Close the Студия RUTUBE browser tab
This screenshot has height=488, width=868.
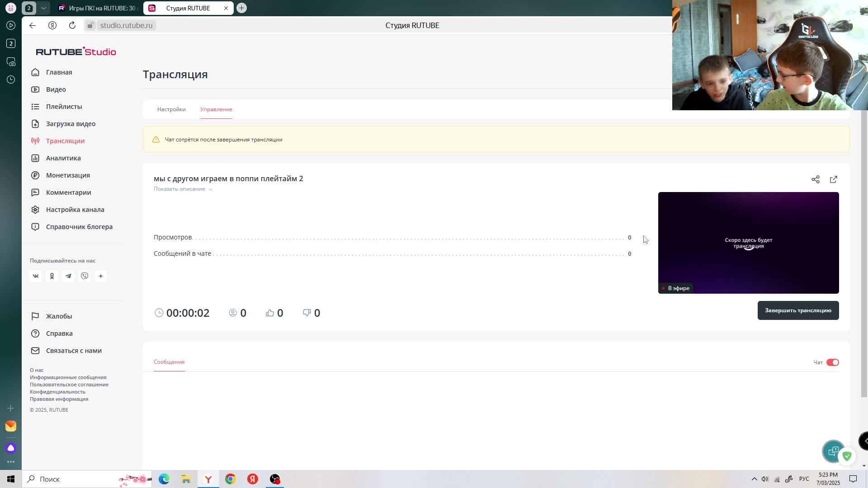[226, 8]
